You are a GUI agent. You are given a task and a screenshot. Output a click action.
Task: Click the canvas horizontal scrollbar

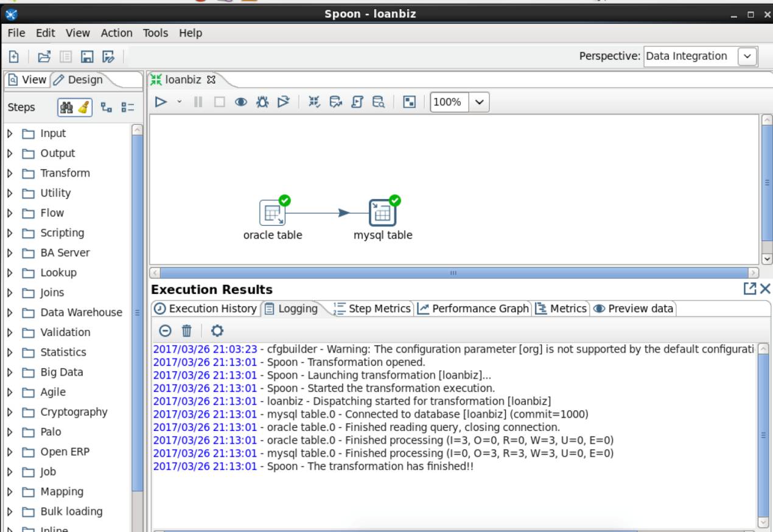coord(455,272)
